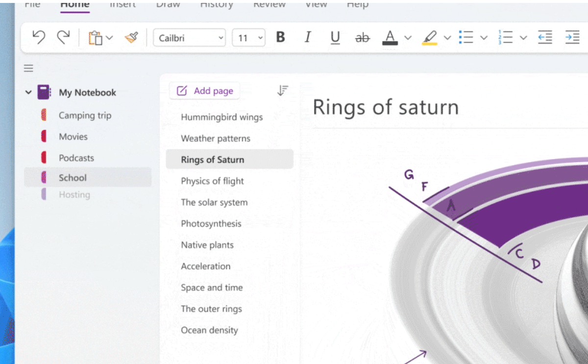Open the font color dropdown arrow
The image size is (588, 364).
tap(408, 38)
